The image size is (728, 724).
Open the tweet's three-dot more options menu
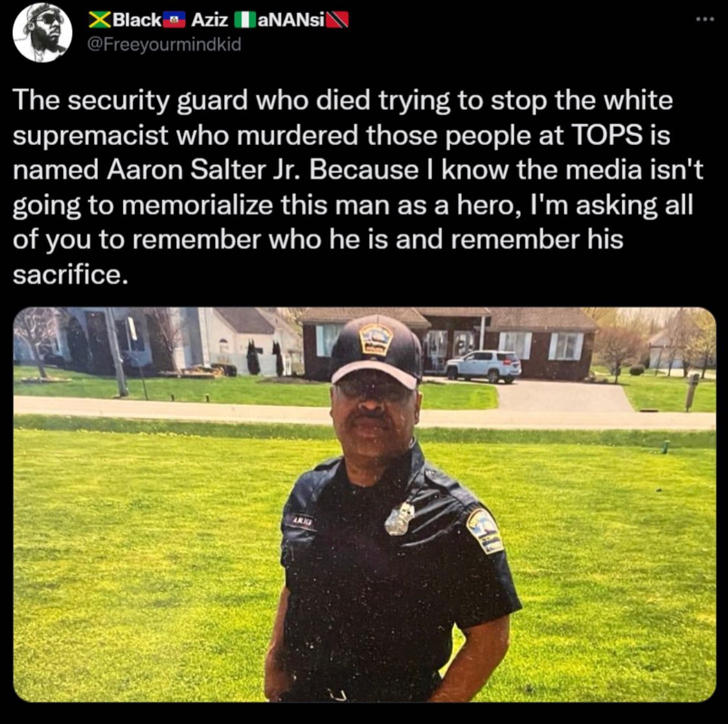(705, 19)
